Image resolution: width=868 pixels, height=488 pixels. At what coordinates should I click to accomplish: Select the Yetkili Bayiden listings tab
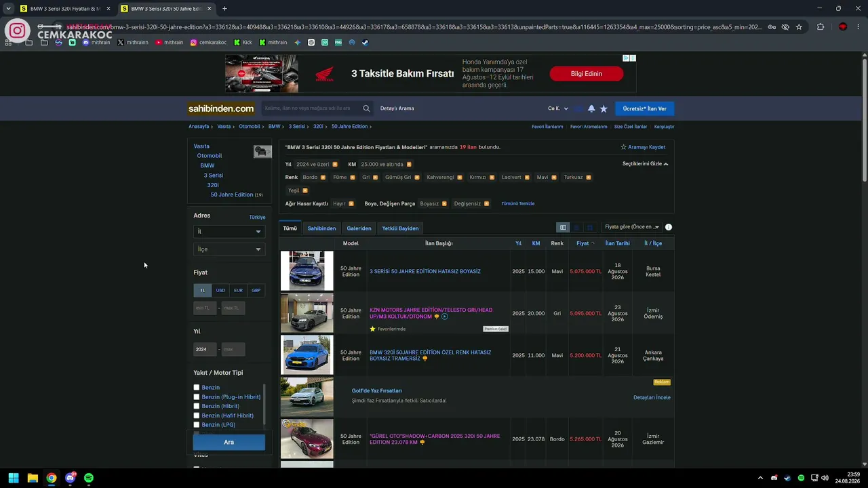[400, 228]
